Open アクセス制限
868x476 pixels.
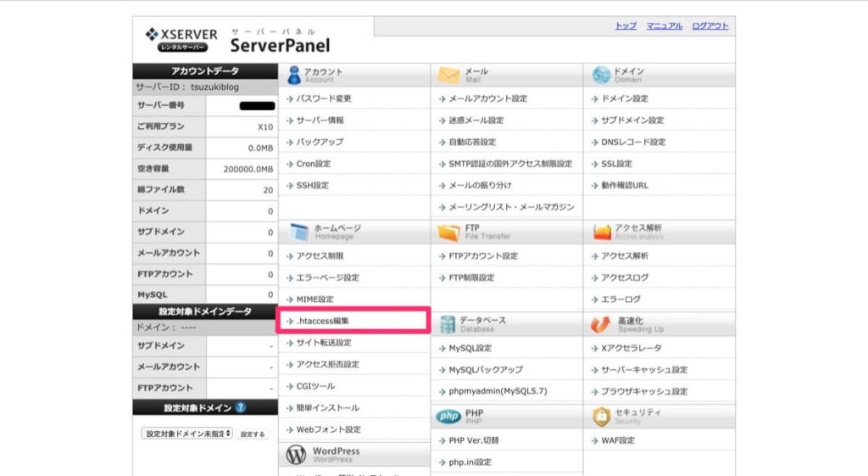click(320, 255)
